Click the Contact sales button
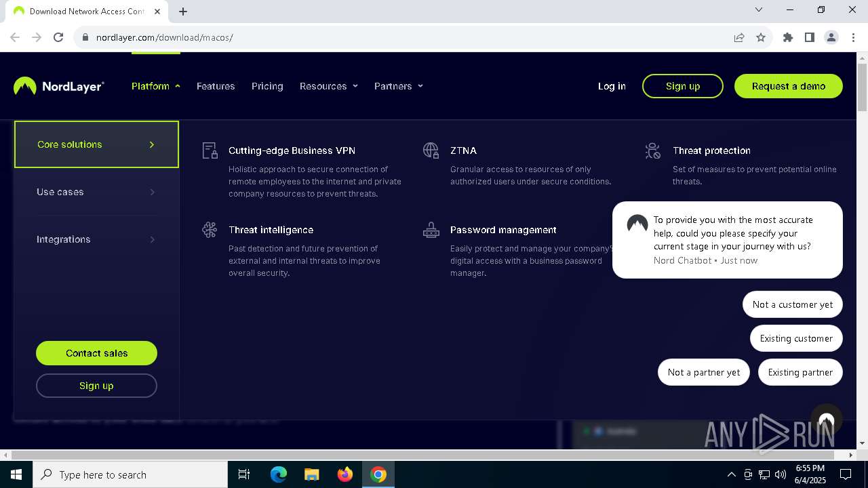This screenshot has height=488, width=868. 96,353
